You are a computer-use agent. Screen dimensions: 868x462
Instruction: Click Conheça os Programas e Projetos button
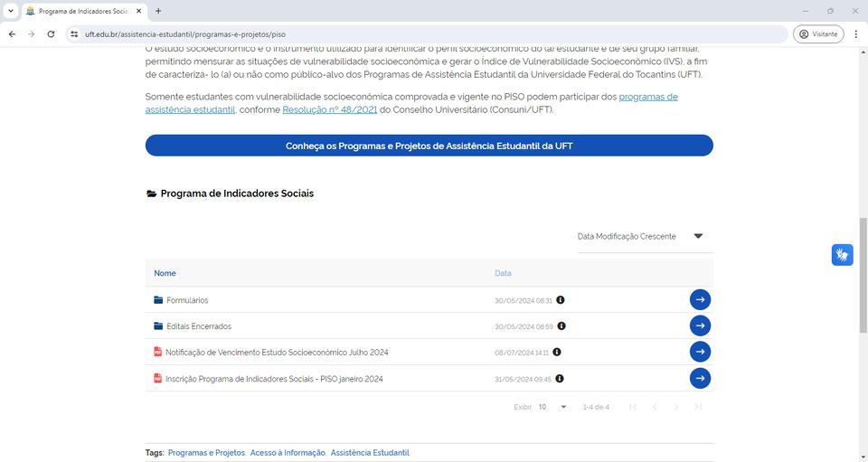pos(429,146)
